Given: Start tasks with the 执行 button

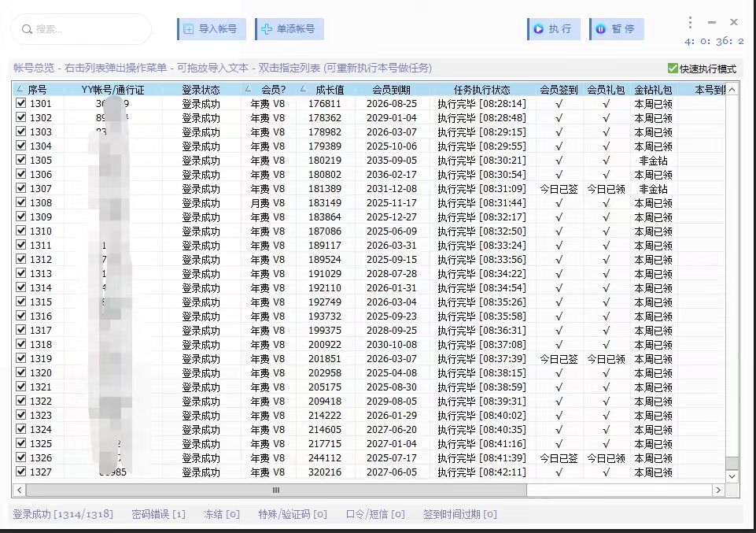Looking at the screenshot, I should click(x=554, y=29).
